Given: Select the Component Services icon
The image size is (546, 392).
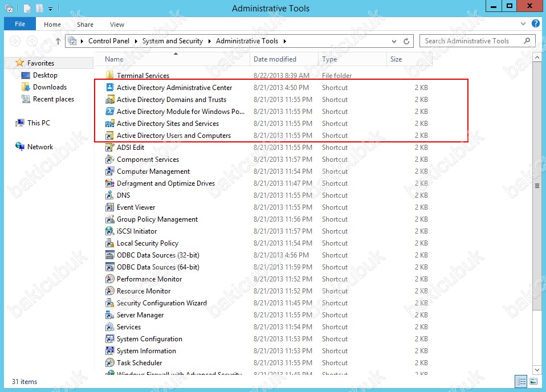Looking at the screenshot, I should pos(109,160).
